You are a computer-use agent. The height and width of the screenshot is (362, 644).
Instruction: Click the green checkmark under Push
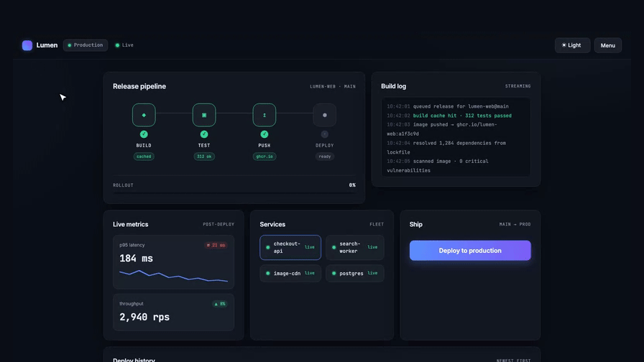click(264, 134)
